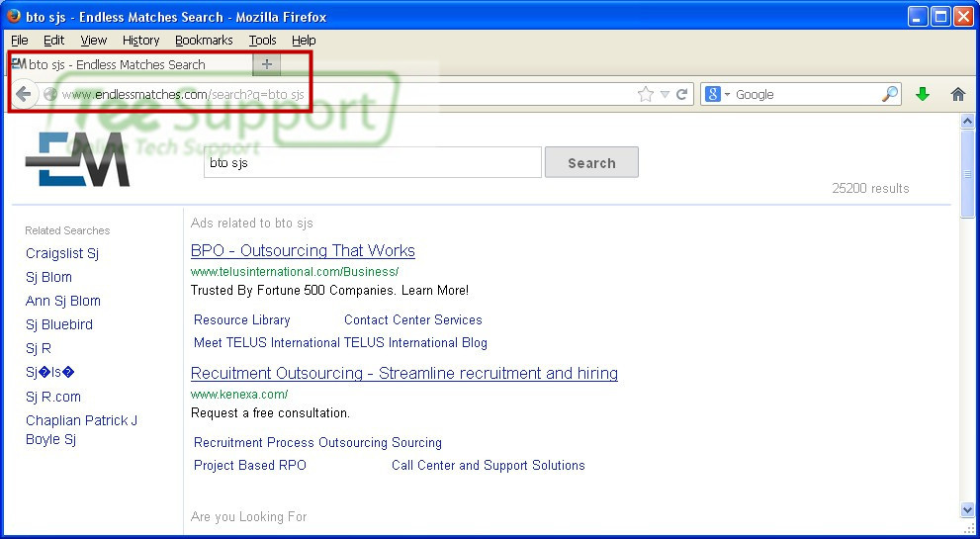Image resolution: width=980 pixels, height=539 pixels.
Task: Click the Google search engine icon
Action: [712, 94]
